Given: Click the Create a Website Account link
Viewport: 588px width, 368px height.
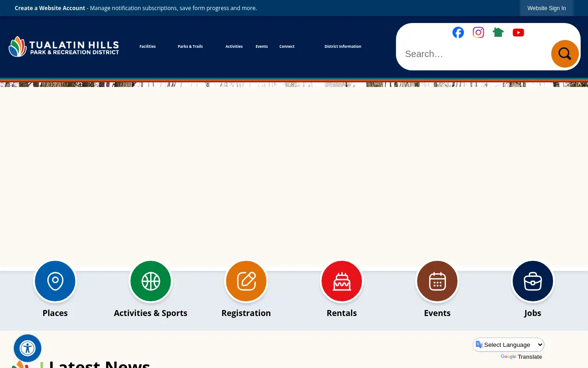Looking at the screenshot, I should pyautogui.click(x=50, y=8).
